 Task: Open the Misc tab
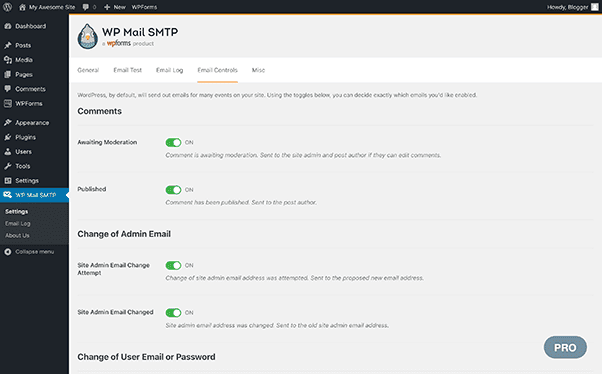coord(258,70)
